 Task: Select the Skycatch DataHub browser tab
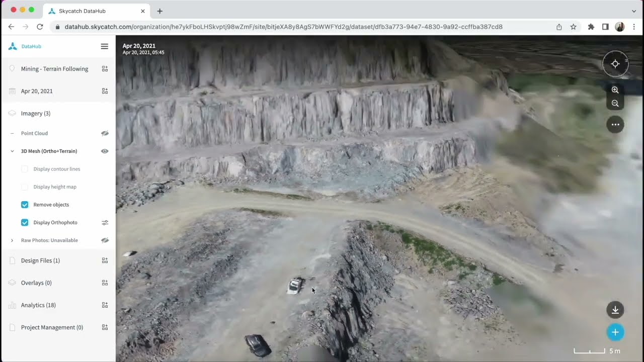(x=96, y=11)
